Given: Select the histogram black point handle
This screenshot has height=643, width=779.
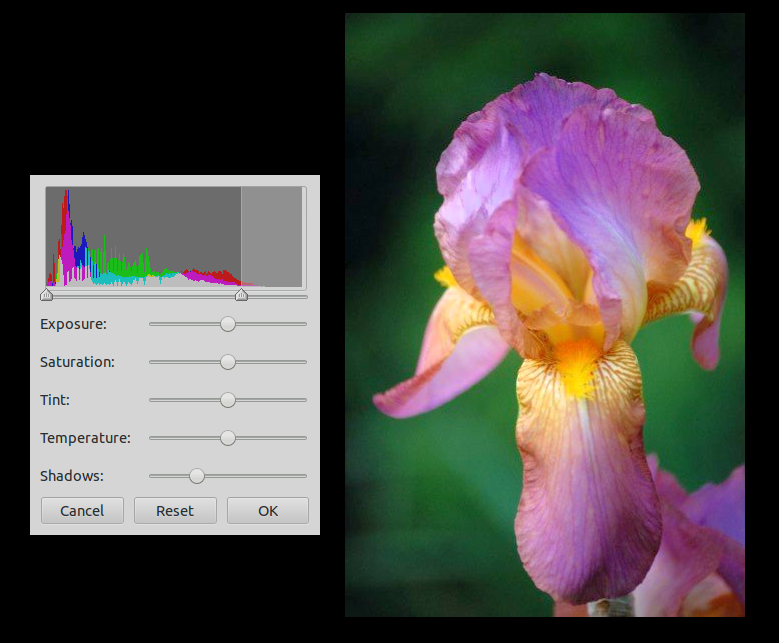Looking at the screenshot, I should tap(46, 295).
